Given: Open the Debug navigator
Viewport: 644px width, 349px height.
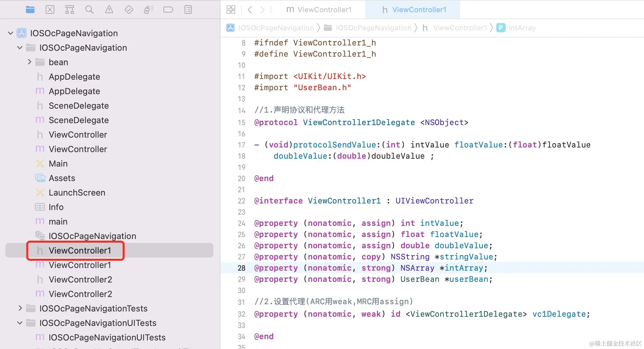Looking at the screenshot, I should pyautogui.click(x=149, y=10).
